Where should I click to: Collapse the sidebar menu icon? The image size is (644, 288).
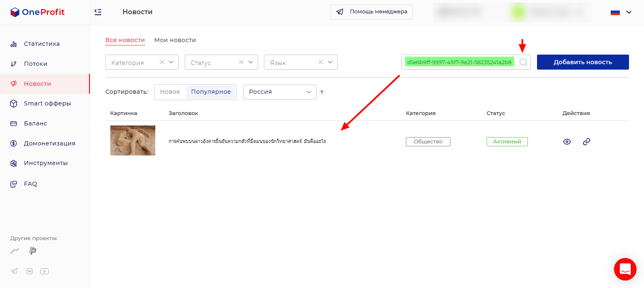coord(98,12)
